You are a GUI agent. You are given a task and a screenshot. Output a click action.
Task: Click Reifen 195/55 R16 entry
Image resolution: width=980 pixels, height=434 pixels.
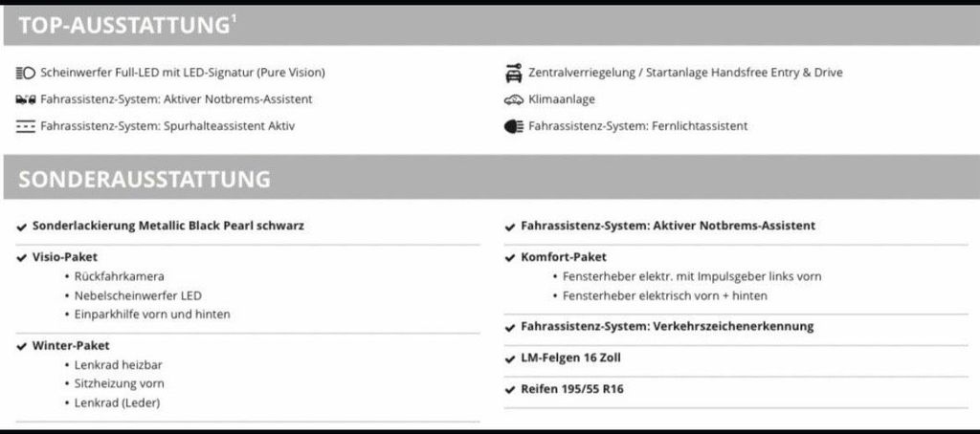(x=572, y=389)
